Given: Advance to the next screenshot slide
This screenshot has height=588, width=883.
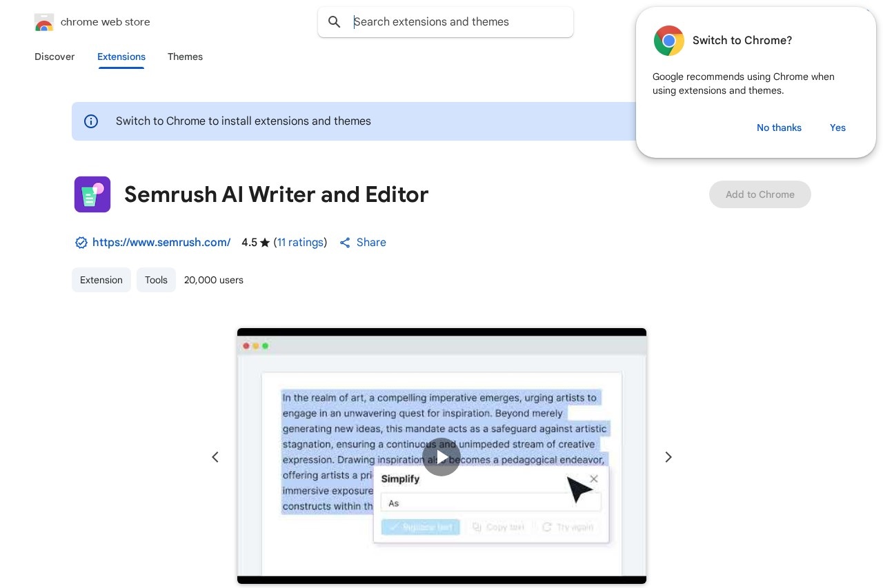Looking at the screenshot, I should [668, 457].
